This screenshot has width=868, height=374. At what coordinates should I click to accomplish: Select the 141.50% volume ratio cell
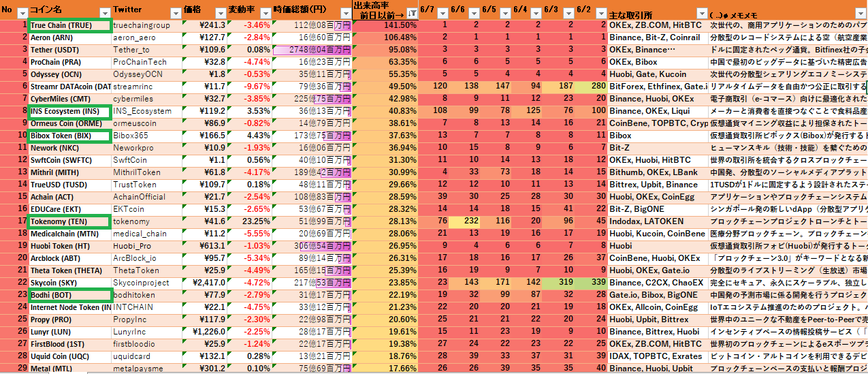[385, 25]
